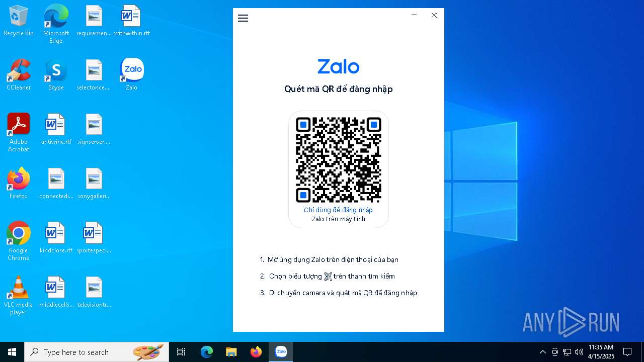The image size is (644, 362).
Task: Select the Microsoft Edge desktop shortcut
Action: point(56,24)
